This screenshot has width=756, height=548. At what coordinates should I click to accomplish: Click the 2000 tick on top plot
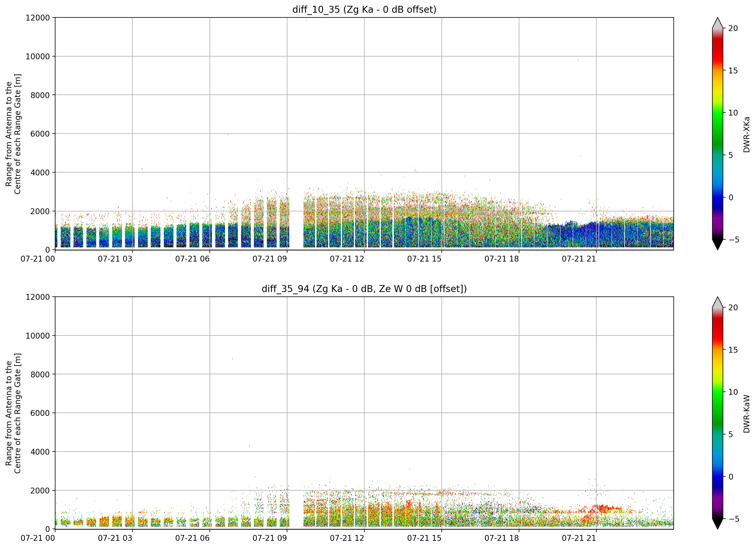click(x=40, y=211)
